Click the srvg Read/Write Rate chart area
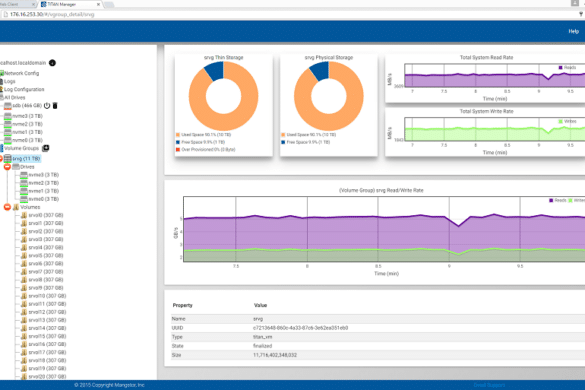 click(x=384, y=229)
